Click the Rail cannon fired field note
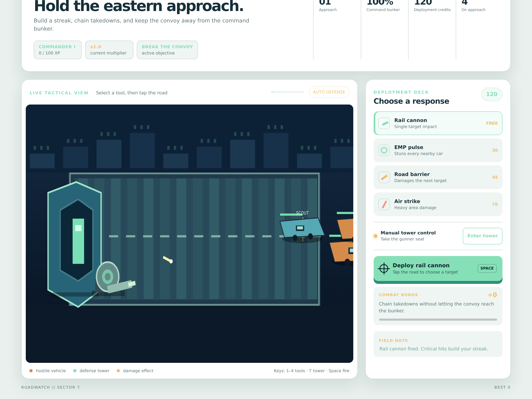 click(x=434, y=349)
